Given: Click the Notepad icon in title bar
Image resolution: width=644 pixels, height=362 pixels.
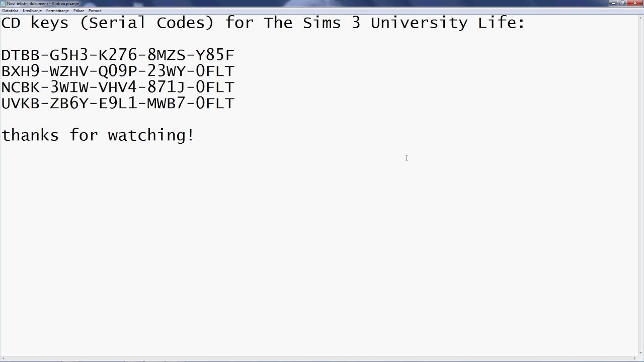Looking at the screenshot, I should point(4,4).
